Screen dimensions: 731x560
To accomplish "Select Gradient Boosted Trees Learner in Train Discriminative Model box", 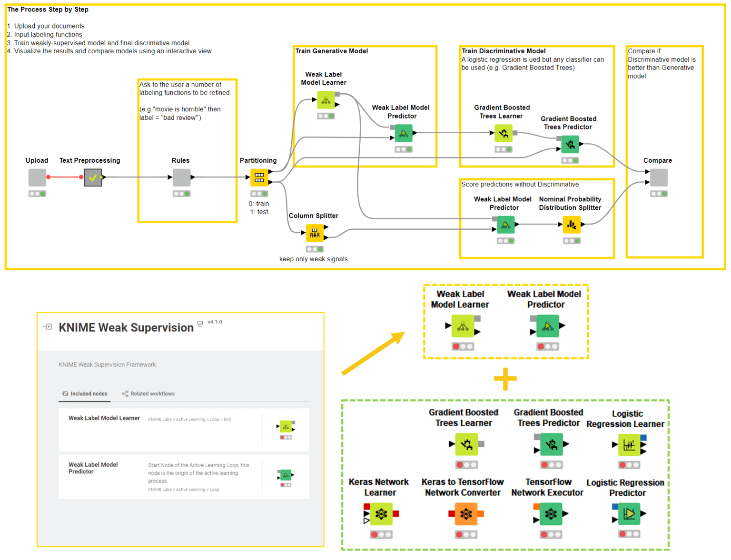I will point(504,133).
